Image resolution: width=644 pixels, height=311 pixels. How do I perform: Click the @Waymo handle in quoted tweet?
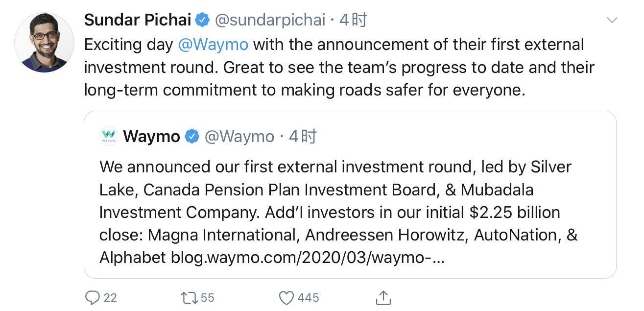[x=239, y=137]
